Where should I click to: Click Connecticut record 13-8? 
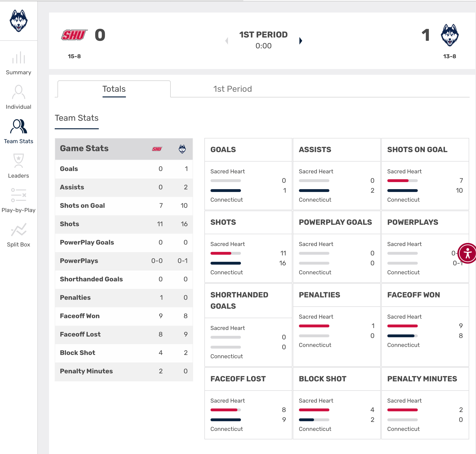coord(450,56)
